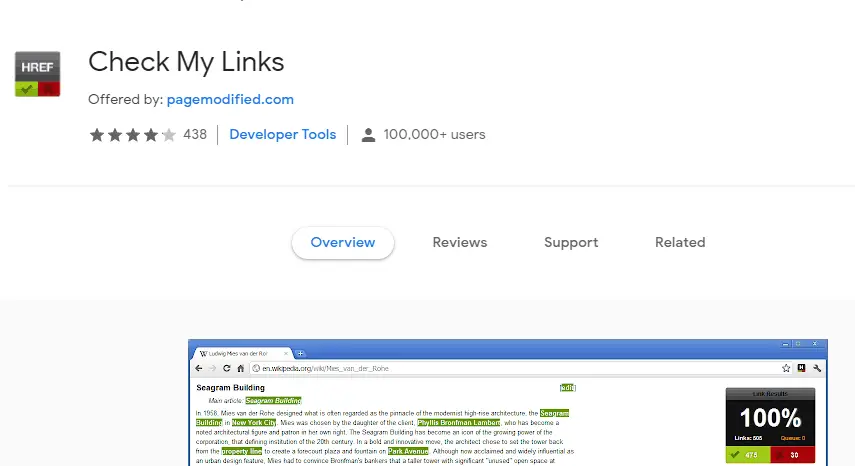The image size is (855, 466).
Task: Click the new tab plus button in the screenshot
Action: 300,354
